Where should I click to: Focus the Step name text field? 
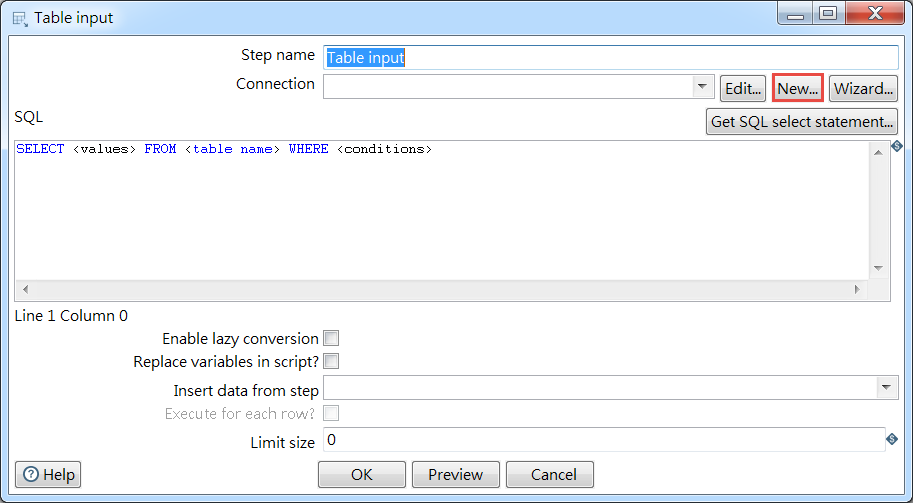pos(611,58)
